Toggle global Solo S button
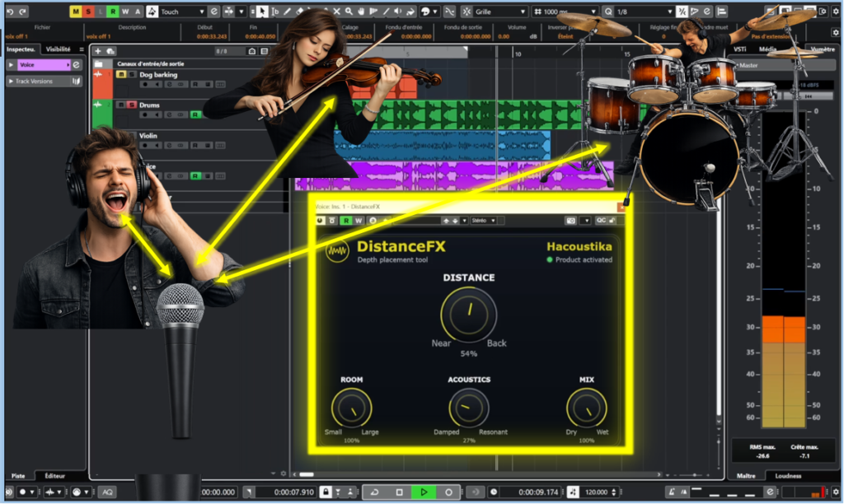Image resolution: width=844 pixels, height=504 pixels. [87, 12]
